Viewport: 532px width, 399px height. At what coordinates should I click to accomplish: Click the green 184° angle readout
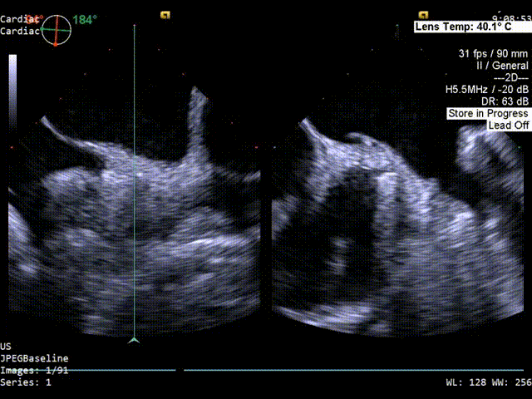[x=84, y=20]
